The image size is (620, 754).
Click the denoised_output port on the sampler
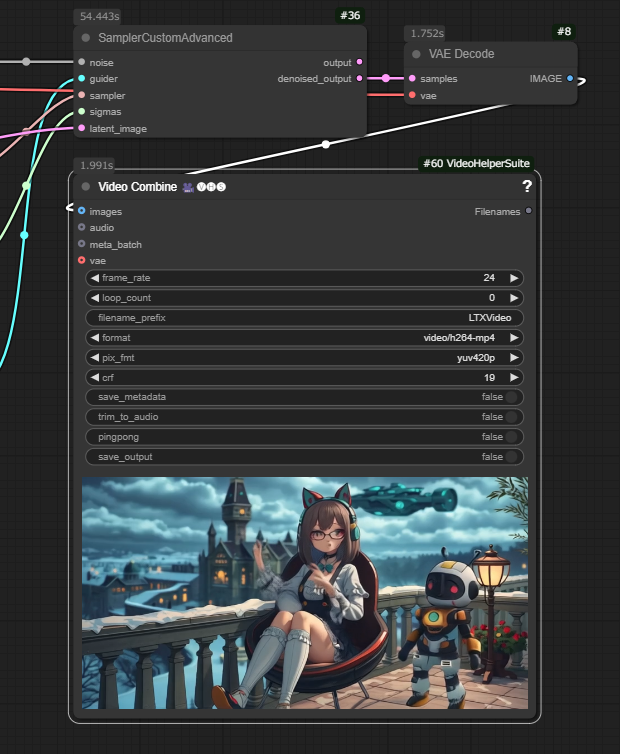pyautogui.click(x=360, y=78)
